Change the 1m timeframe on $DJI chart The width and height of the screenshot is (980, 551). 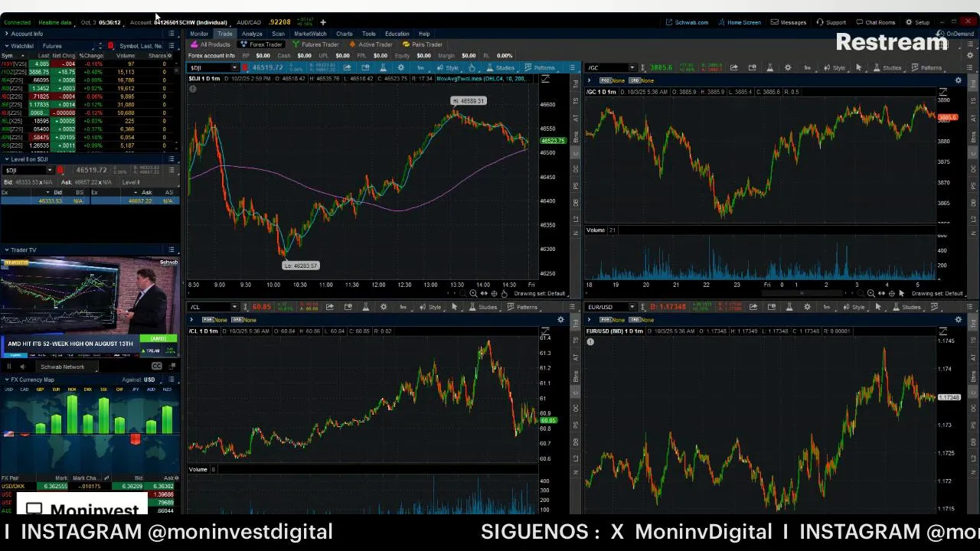coord(420,68)
